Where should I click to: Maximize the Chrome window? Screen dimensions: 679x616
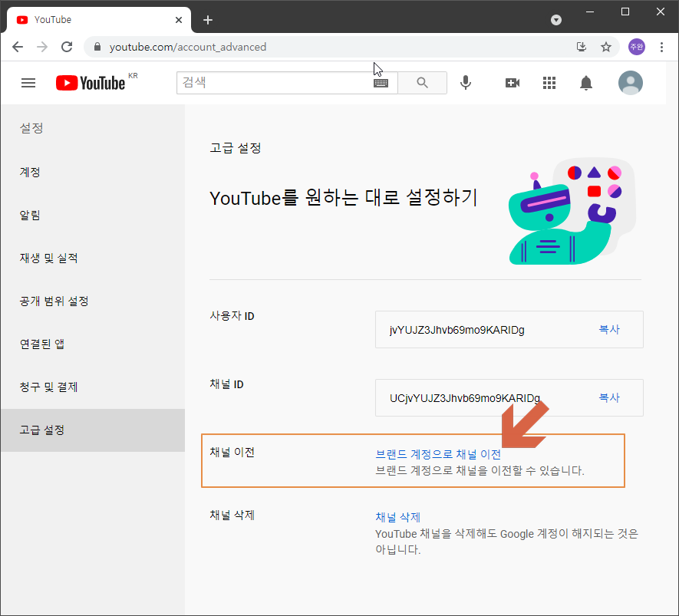pyautogui.click(x=625, y=12)
